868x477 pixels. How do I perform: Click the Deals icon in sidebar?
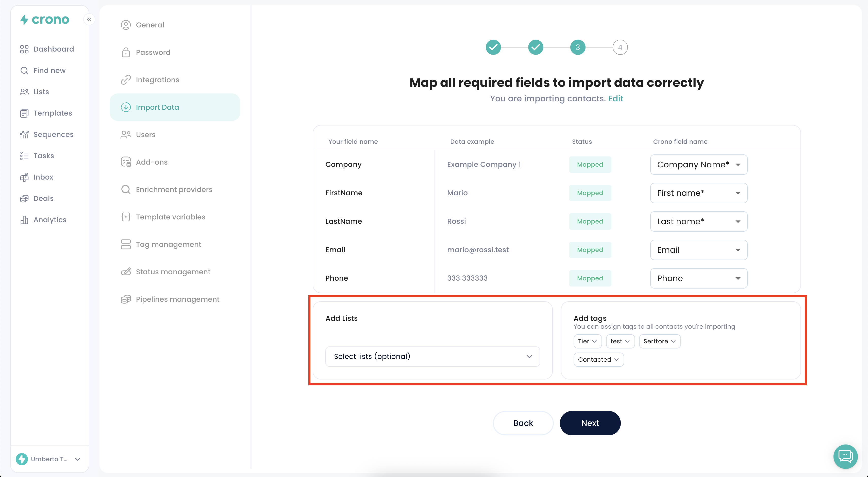(24, 199)
